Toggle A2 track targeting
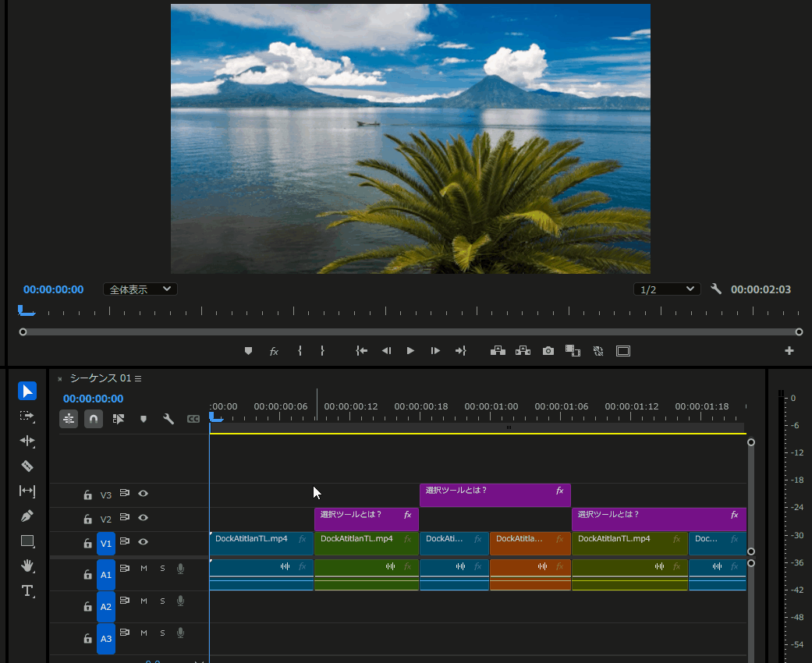 click(105, 607)
